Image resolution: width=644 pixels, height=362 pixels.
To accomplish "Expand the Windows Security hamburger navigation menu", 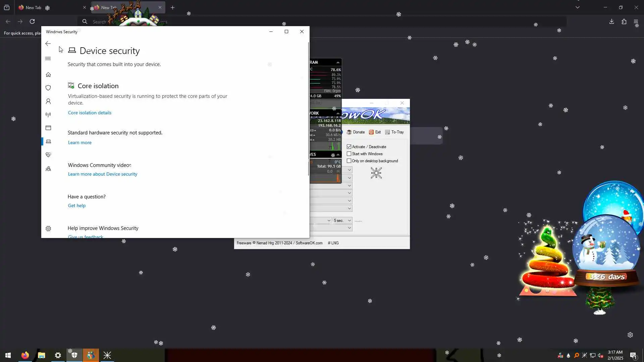I will pos(48,59).
